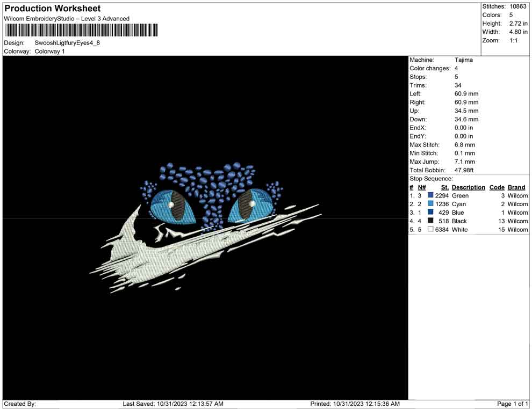This screenshot has height=409, width=532.
Task: Click the N# column header
Action: pos(422,187)
